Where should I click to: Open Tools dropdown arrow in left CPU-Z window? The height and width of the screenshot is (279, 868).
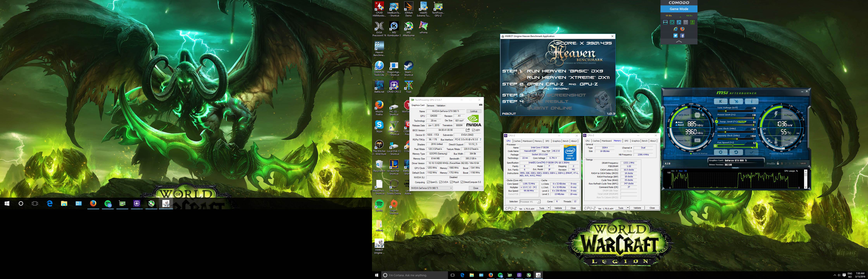pyautogui.click(x=549, y=208)
